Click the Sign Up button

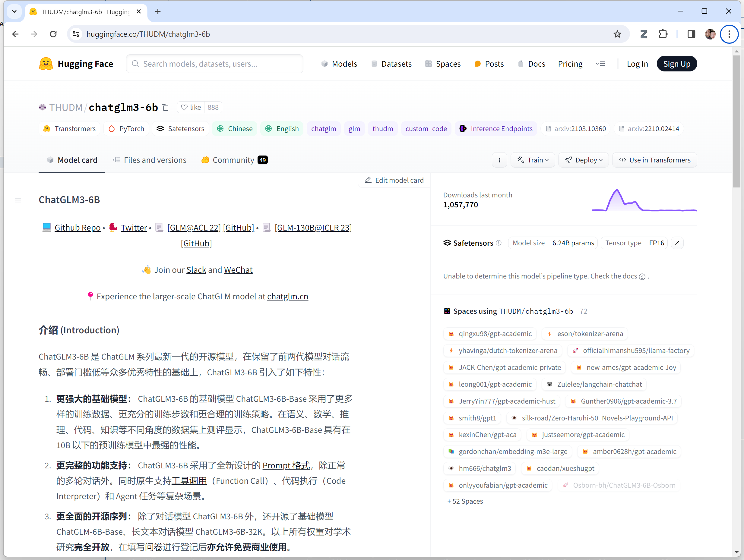(x=676, y=64)
